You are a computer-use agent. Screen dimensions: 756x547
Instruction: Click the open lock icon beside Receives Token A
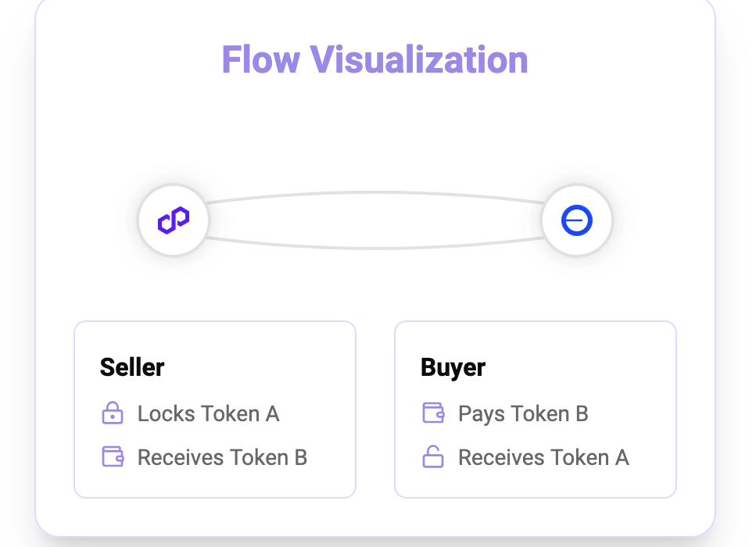(x=433, y=456)
